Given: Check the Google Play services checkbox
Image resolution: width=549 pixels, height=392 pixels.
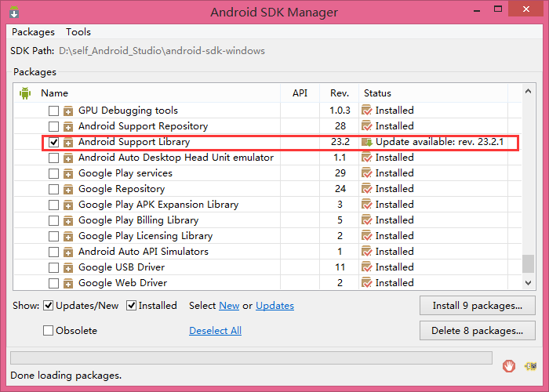Looking at the screenshot, I should pyautogui.click(x=53, y=173).
